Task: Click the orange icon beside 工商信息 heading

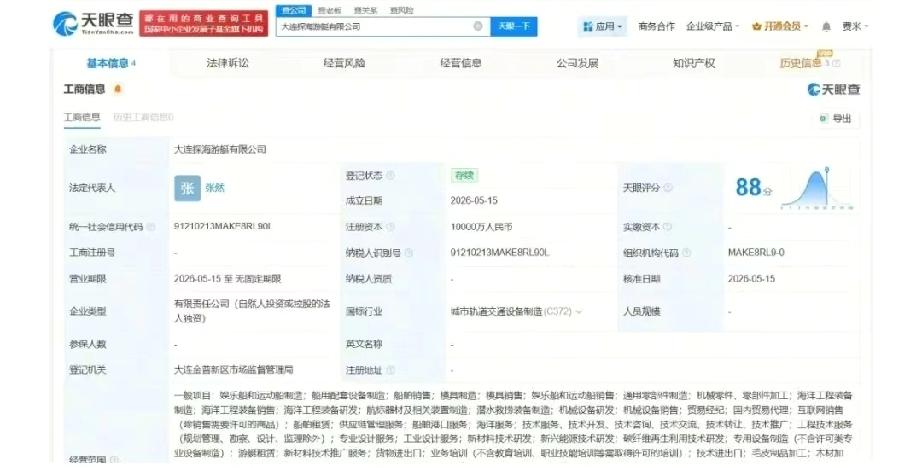Action: [118, 89]
